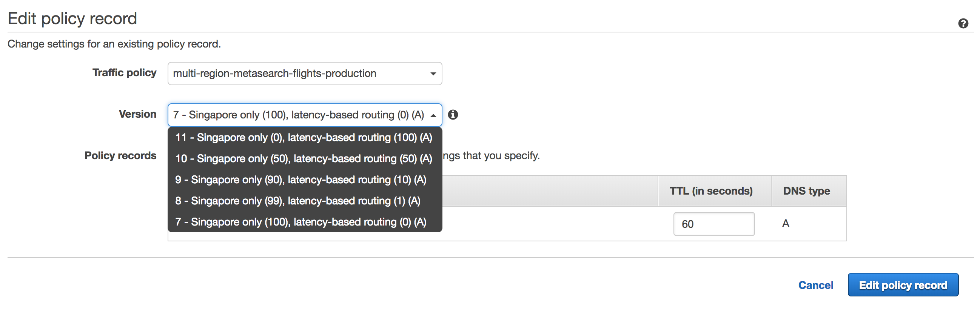Click the DNS type column header

pos(806,191)
